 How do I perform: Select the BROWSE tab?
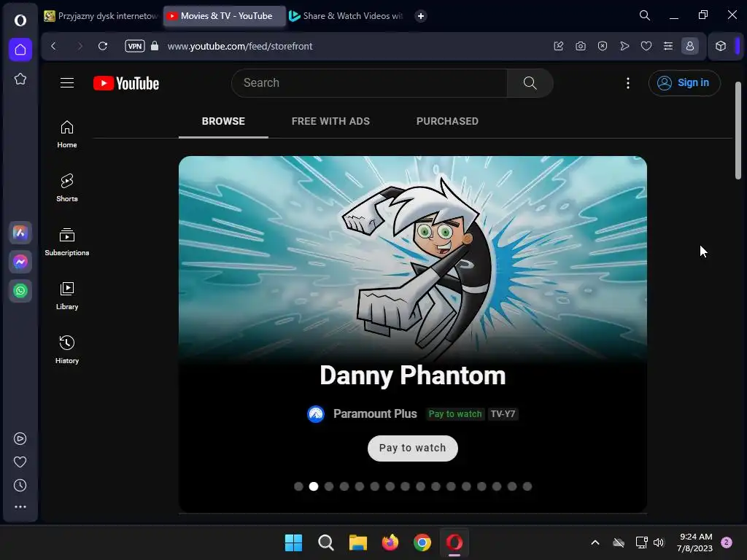coord(223,122)
